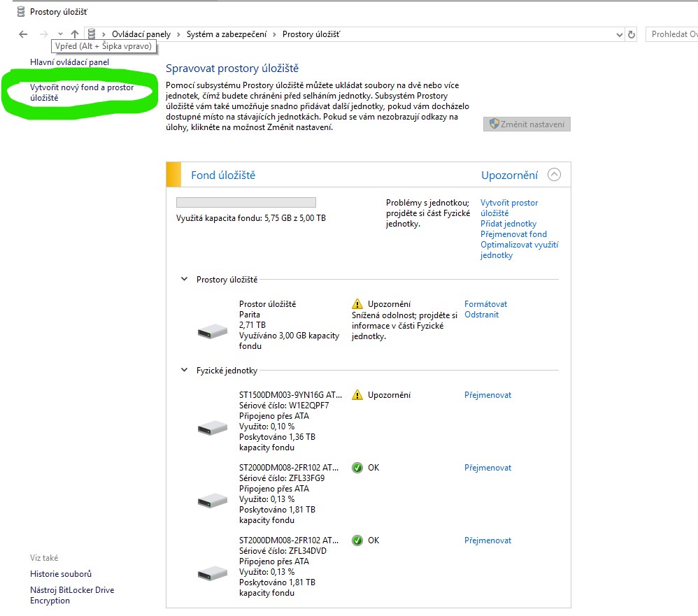Click text Poskytováno 1,36 TB
698x616 pixels.
[x=278, y=437]
